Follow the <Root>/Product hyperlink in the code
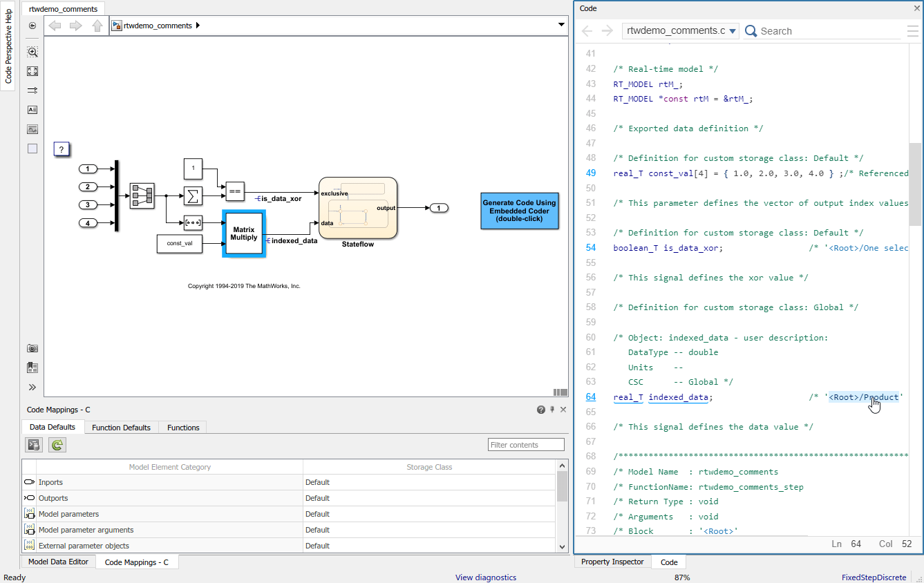924x583 pixels. [862, 396]
